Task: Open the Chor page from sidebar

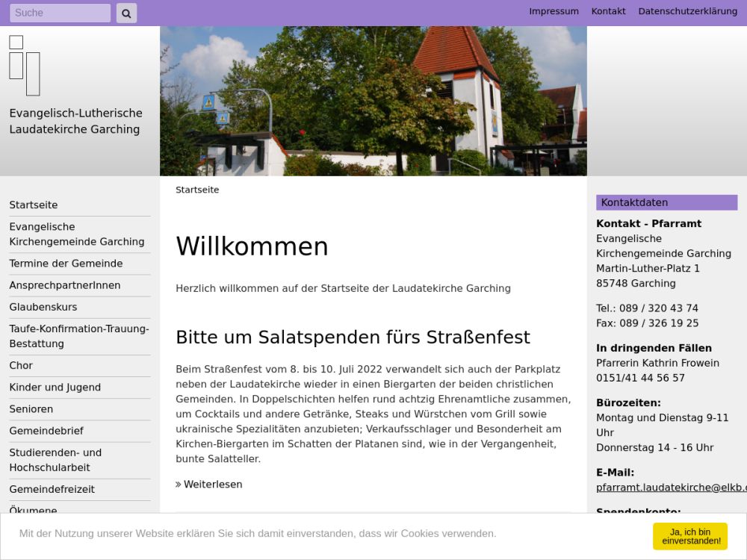Action: (x=21, y=365)
